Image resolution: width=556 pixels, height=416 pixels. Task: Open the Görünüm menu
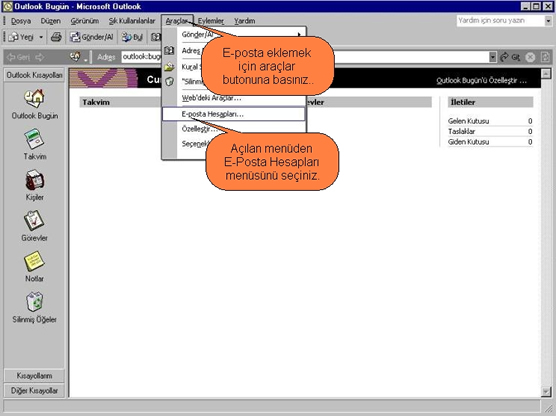point(84,21)
